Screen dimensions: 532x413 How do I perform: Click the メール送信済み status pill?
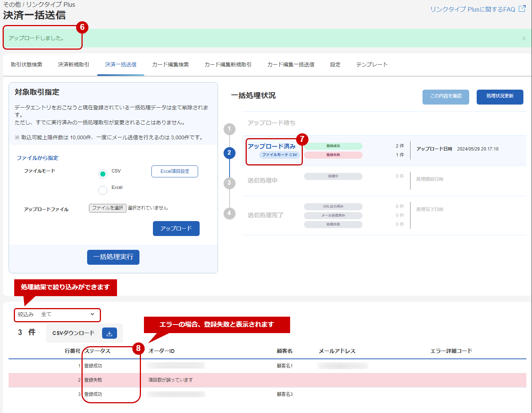tap(333, 215)
